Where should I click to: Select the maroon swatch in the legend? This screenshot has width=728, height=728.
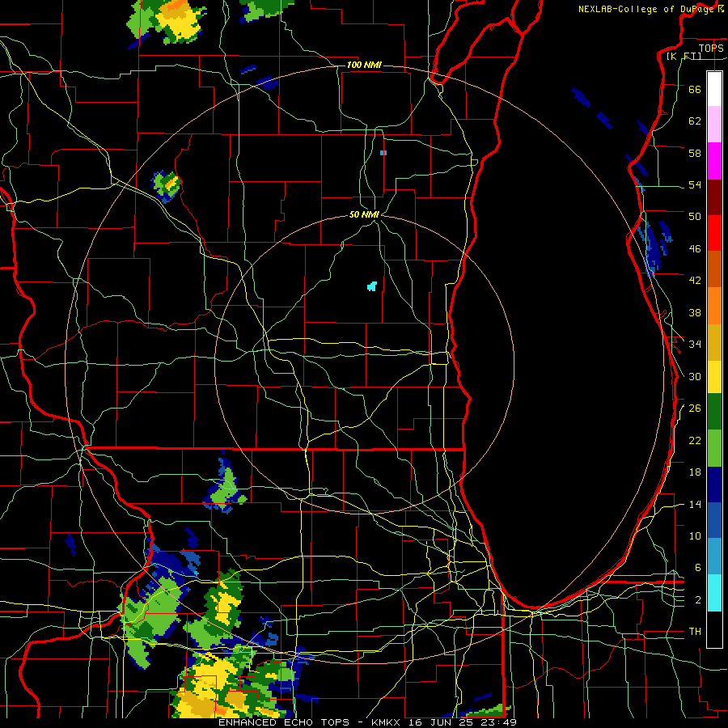point(714,197)
